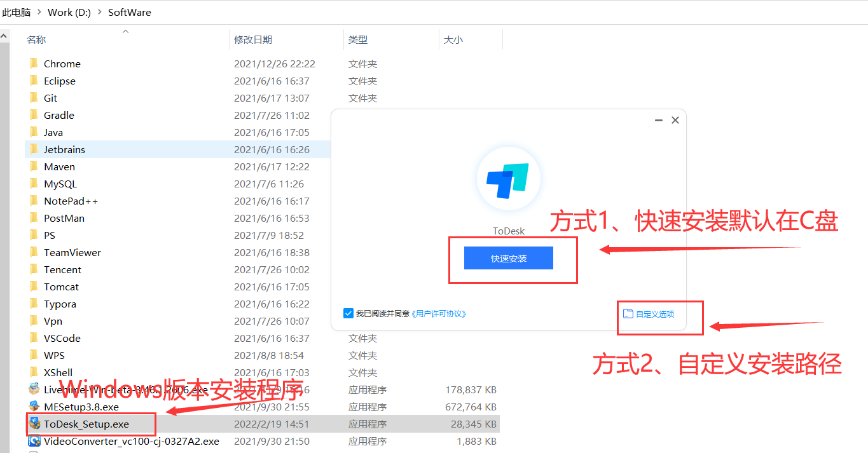
Task: Select the Vpn folder icon
Action: (x=34, y=321)
